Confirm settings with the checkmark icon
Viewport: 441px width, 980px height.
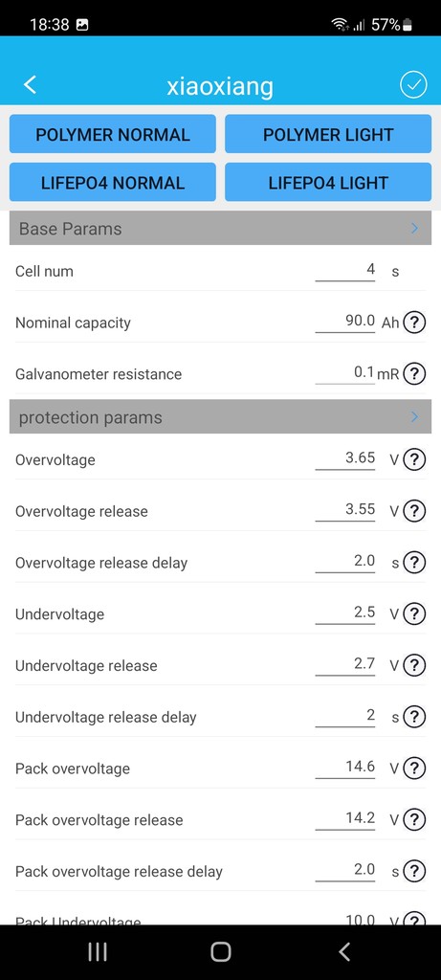tap(413, 85)
